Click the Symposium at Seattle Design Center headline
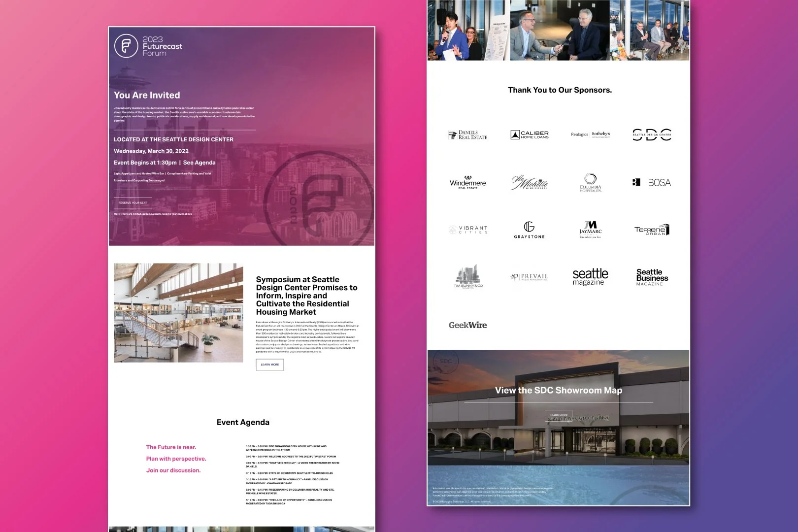This screenshot has width=798, height=532. (306, 296)
